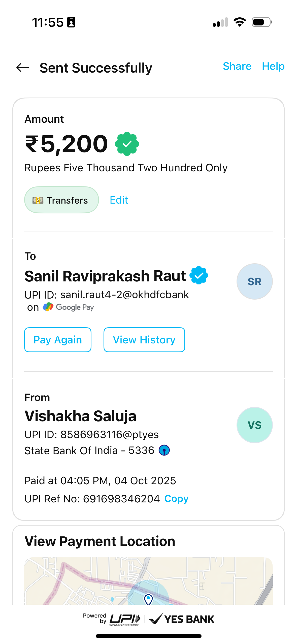
Task: Tap the back arrow icon
Action: (x=23, y=68)
